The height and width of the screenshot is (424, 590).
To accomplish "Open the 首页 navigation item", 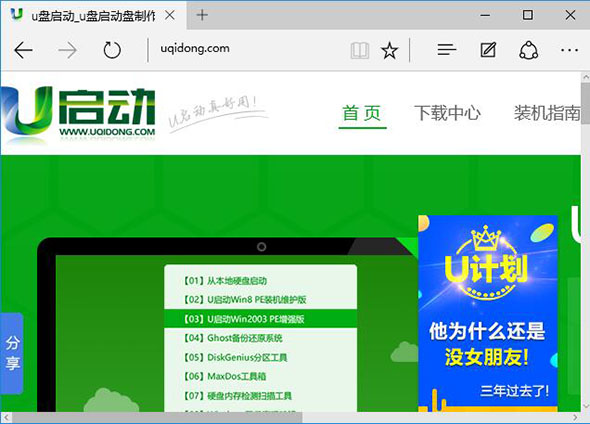I will 362,113.
